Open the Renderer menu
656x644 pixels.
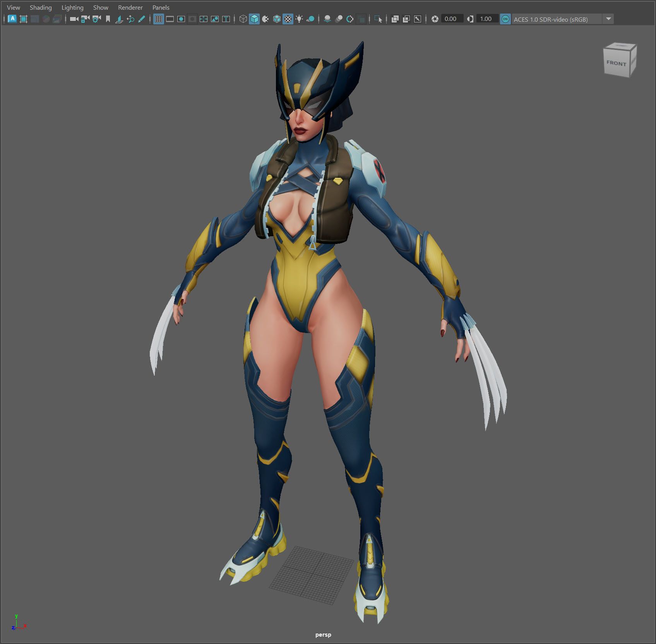pos(130,7)
